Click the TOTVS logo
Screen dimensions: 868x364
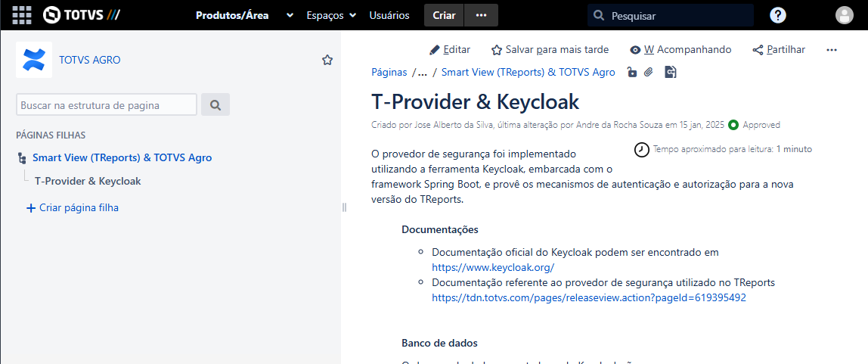click(x=82, y=15)
